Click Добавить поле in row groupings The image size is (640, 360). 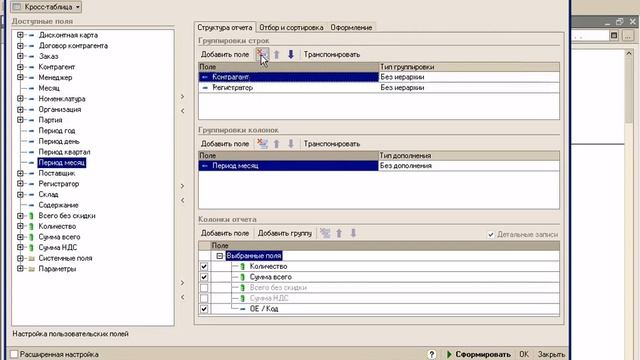click(225, 54)
